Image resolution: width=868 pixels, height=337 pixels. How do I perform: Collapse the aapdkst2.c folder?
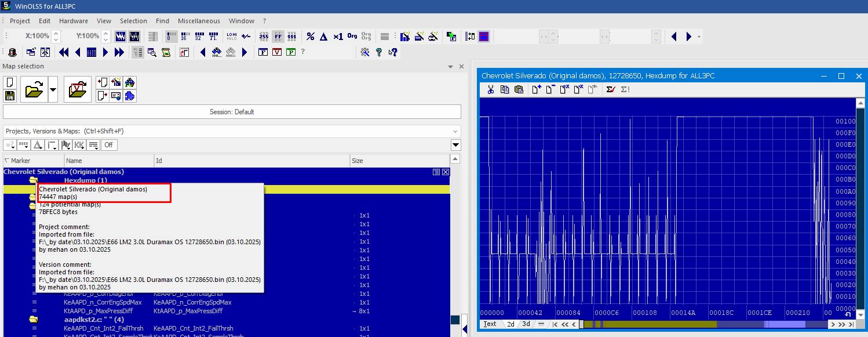[34, 320]
